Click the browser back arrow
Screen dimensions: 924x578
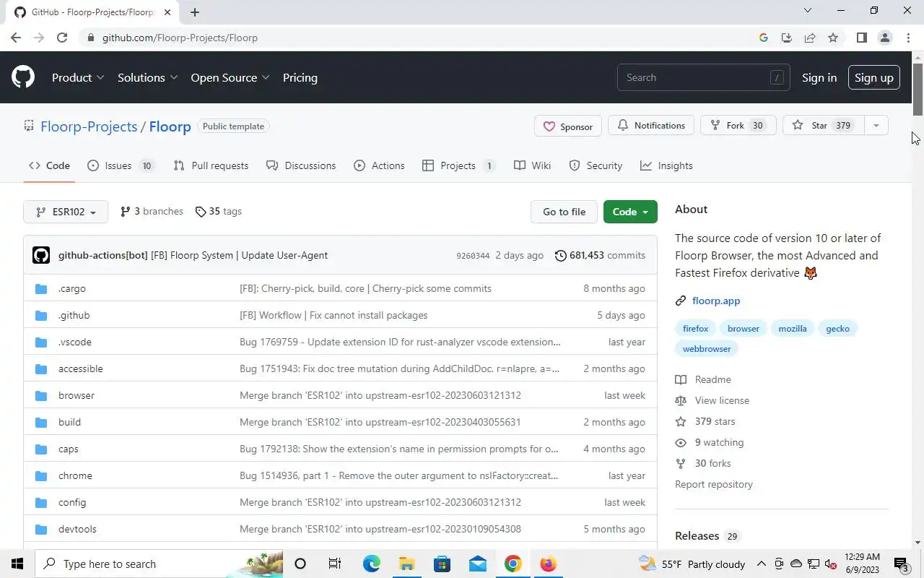[x=16, y=38]
